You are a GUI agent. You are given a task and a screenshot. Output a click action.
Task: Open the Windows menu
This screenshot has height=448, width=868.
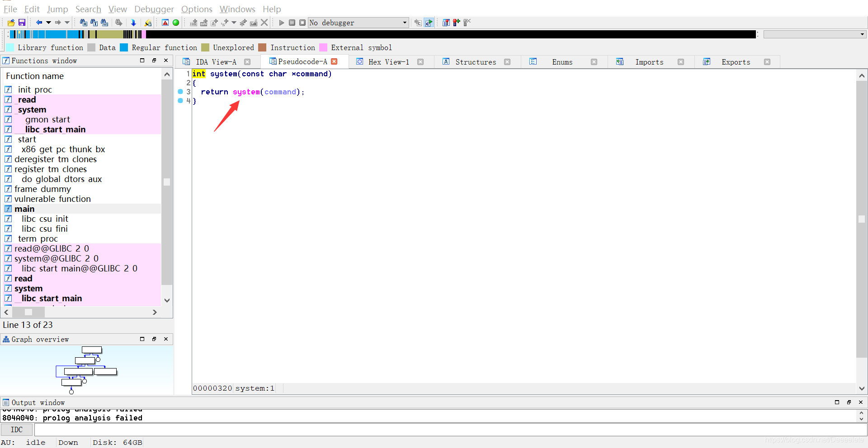[237, 9]
